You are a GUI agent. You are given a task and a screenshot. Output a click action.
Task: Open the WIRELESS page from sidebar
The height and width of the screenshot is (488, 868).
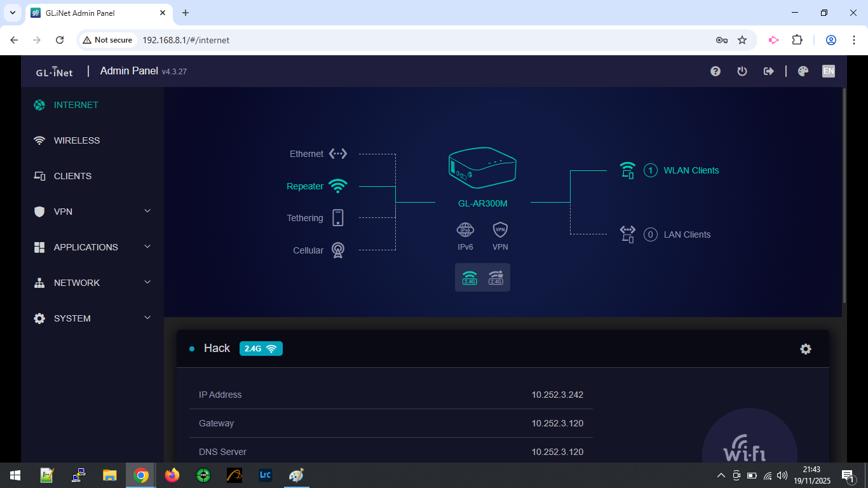75,140
